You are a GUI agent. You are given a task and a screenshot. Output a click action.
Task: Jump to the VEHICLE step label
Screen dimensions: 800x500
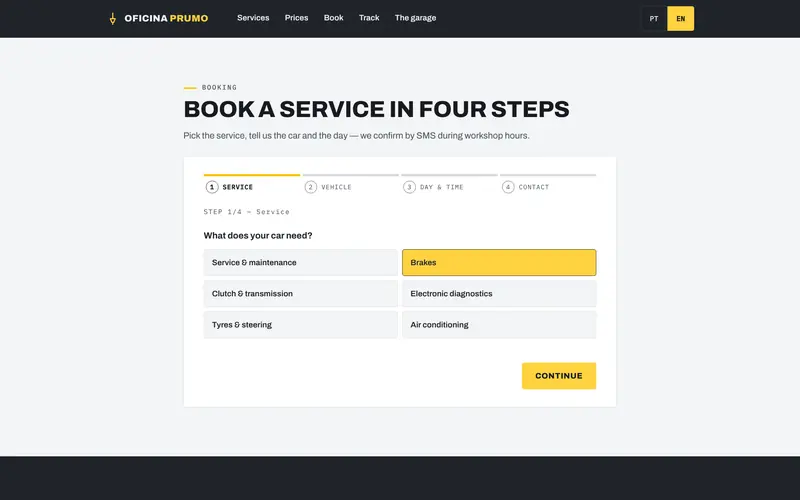(x=336, y=187)
